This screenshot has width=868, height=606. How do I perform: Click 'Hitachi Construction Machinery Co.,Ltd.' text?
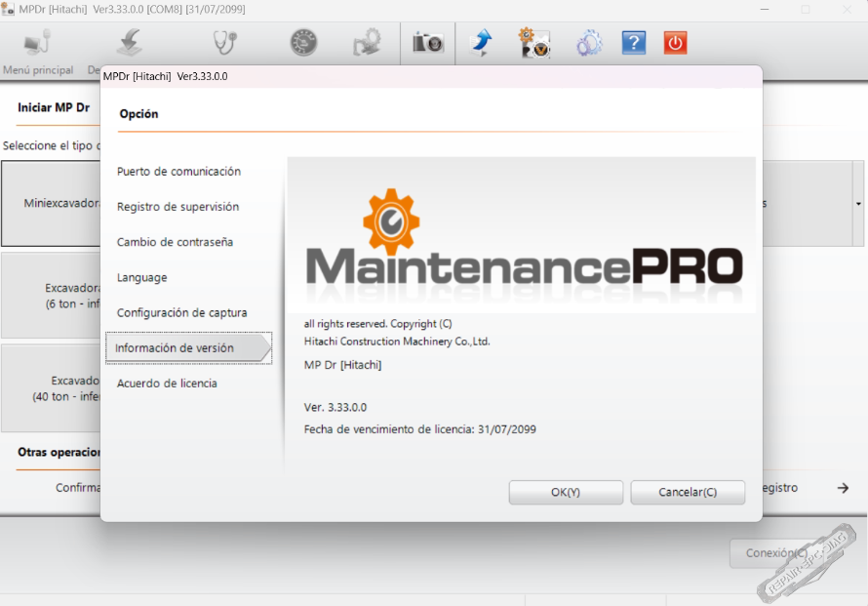[x=397, y=342]
